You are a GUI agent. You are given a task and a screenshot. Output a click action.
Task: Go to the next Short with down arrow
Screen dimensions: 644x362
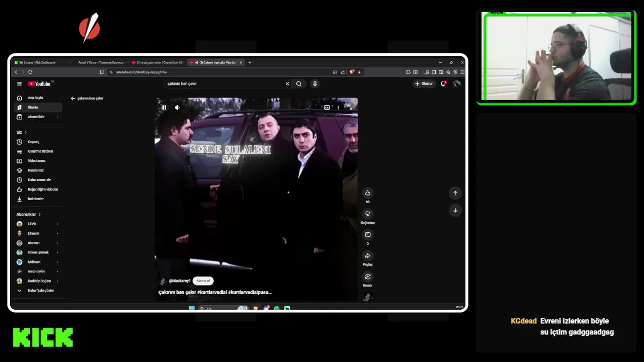pos(455,210)
